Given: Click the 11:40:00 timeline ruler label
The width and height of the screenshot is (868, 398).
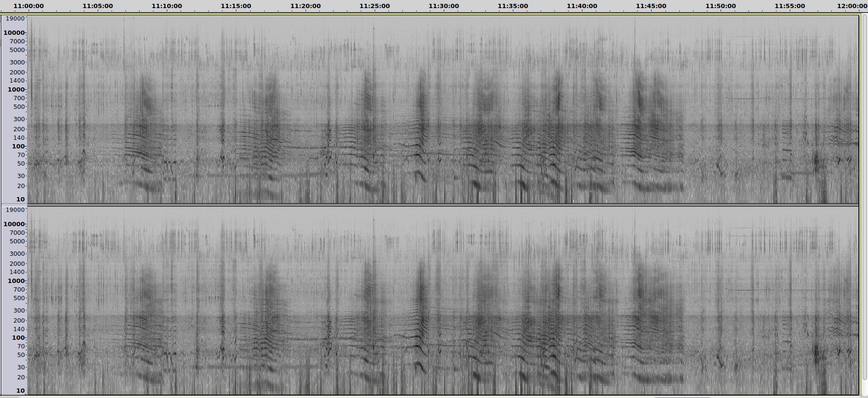Looking at the screenshot, I should click(582, 6).
